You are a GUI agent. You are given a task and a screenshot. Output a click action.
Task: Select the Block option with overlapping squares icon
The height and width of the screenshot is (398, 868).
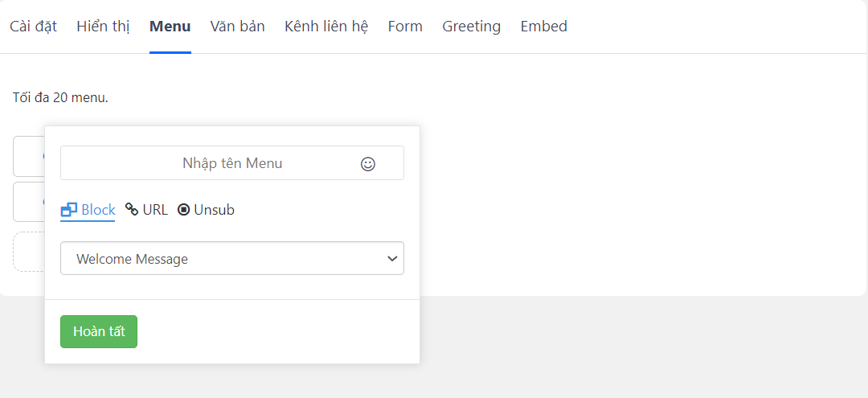(x=88, y=210)
